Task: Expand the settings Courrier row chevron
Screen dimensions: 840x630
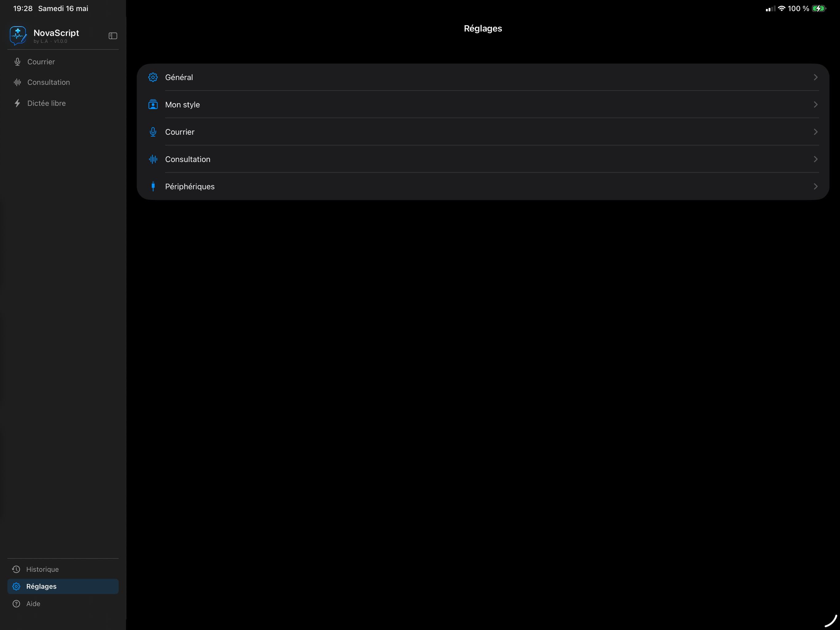Action: (x=815, y=132)
